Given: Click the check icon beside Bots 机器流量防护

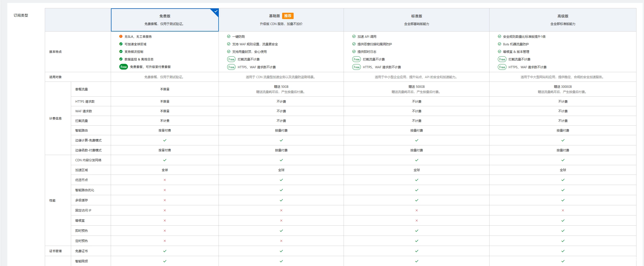Looking at the screenshot, I should pyautogui.click(x=499, y=44).
